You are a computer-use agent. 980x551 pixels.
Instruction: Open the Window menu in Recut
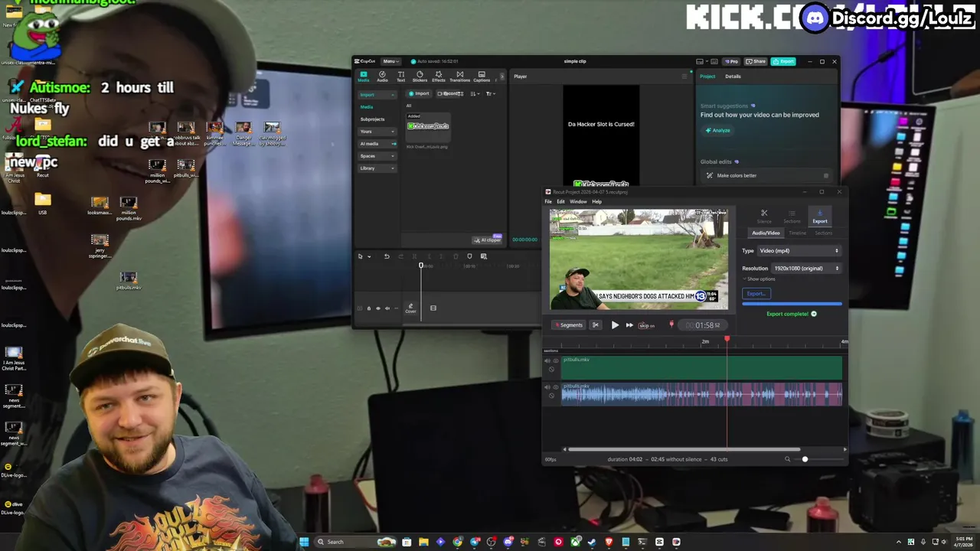click(x=578, y=202)
